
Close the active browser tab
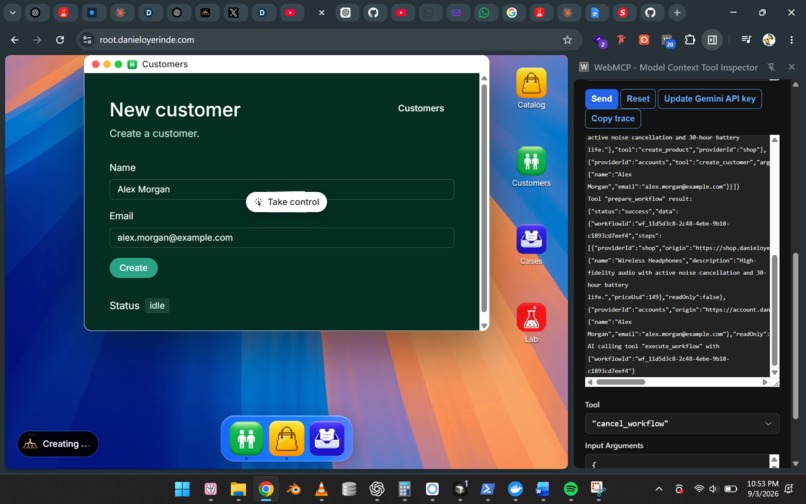click(321, 13)
